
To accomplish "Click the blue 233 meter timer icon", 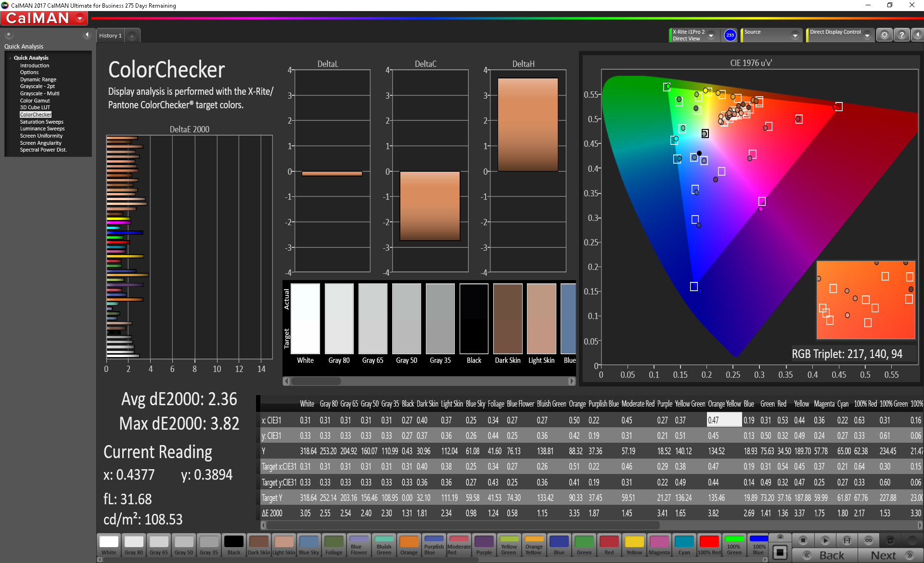I will pyautogui.click(x=730, y=35).
